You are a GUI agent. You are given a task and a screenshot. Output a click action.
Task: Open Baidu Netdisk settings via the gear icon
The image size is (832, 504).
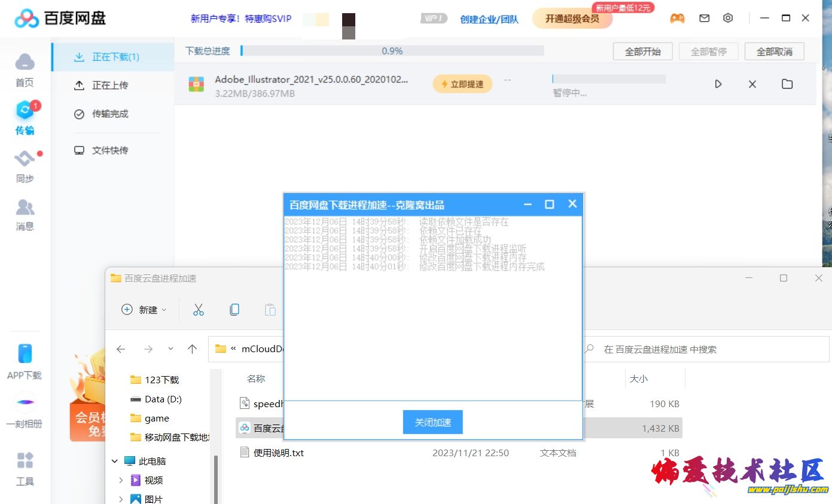[728, 18]
